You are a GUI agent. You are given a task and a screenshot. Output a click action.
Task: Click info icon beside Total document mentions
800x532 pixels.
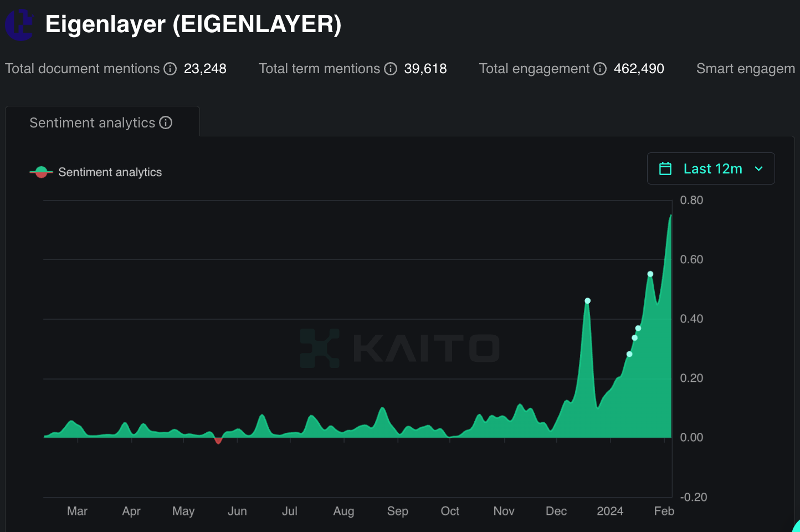pos(170,69)
